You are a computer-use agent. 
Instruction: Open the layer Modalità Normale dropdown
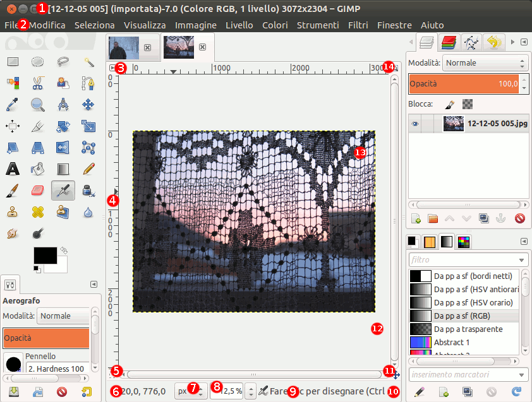tap(485, 63)
